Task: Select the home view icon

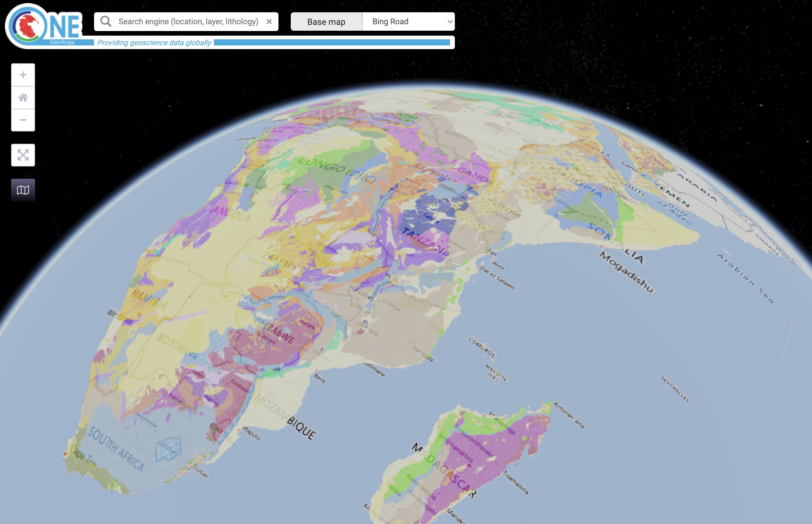Action: pos(23,98)
